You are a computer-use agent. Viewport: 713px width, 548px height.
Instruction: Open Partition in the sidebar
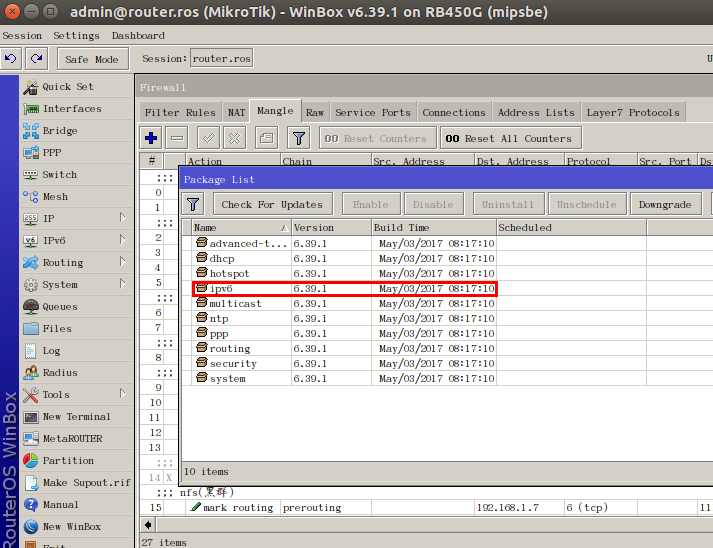[x=76, y=460]
